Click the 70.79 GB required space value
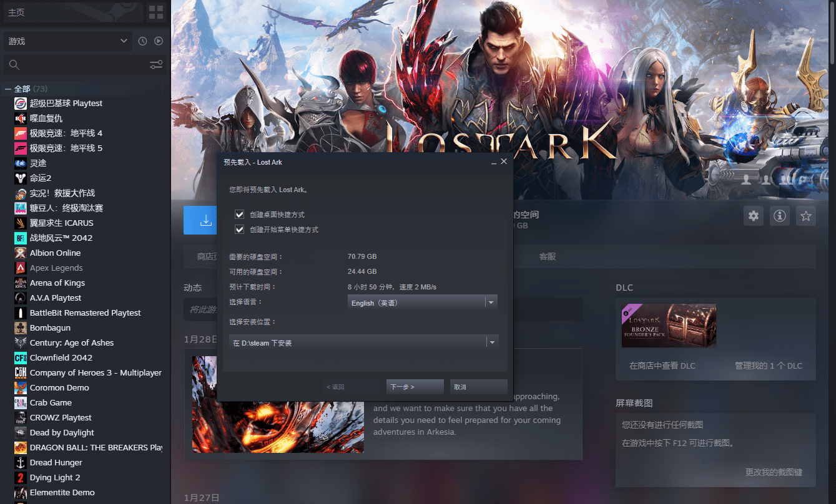This screenshot has height=504, width=836. 362,256
